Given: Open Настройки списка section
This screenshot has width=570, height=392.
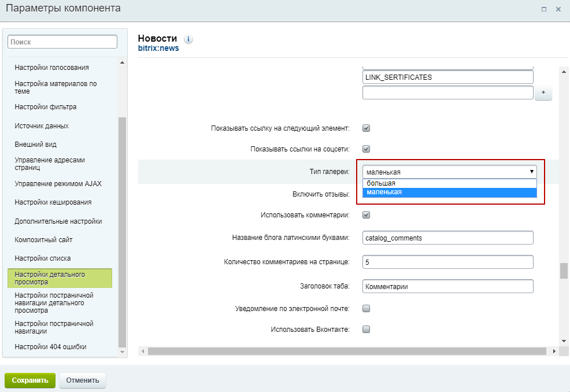Looking at the screenshot, I should pos(43,258).
